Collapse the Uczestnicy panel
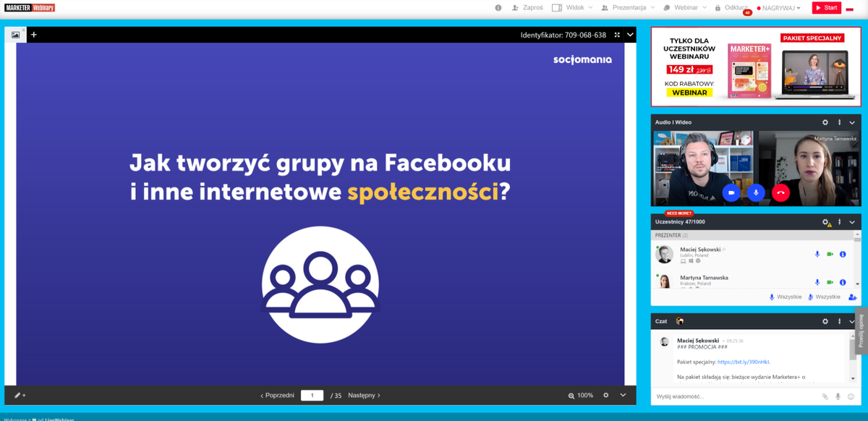The image size is (868, 421). click(x=852, y=222)
